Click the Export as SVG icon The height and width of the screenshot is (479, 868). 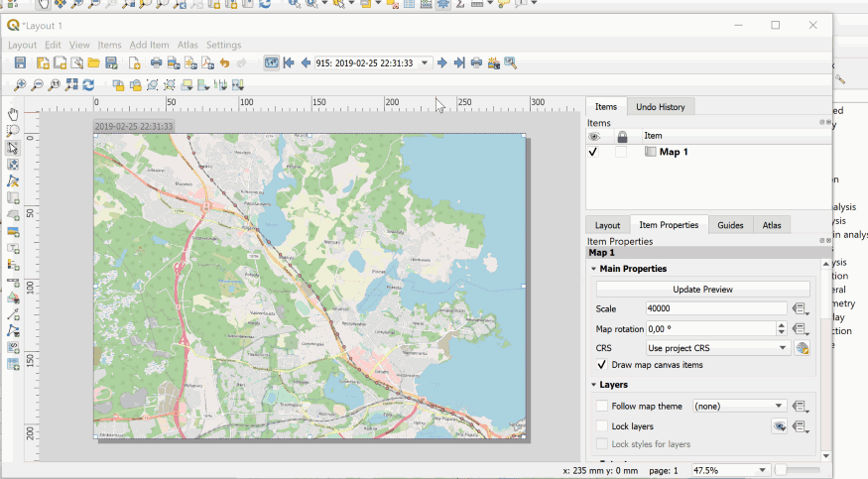coord(190,63)
